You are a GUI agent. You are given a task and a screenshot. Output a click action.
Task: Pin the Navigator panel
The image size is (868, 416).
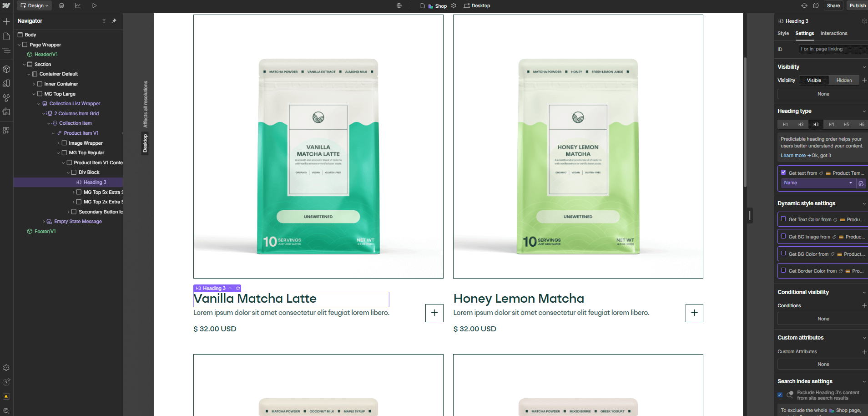coord(114,21)
